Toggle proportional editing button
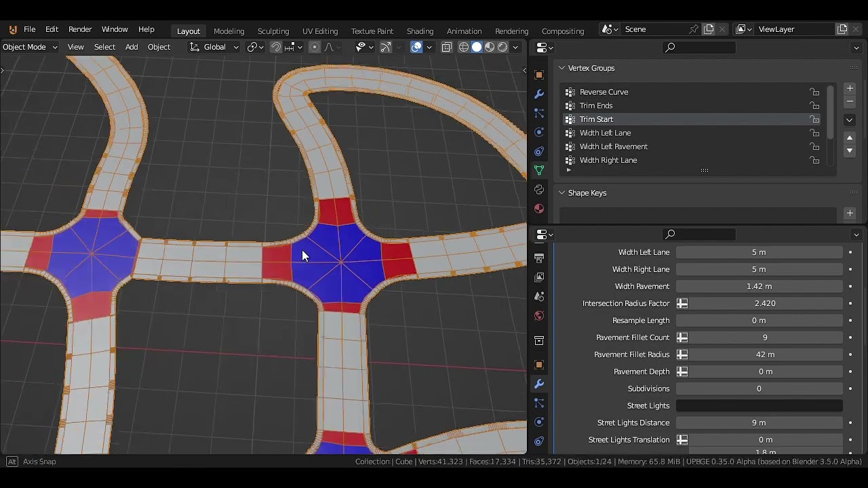The height and width of the screenshot is (488, 868). pyautogui.click(x=314, y=47)
